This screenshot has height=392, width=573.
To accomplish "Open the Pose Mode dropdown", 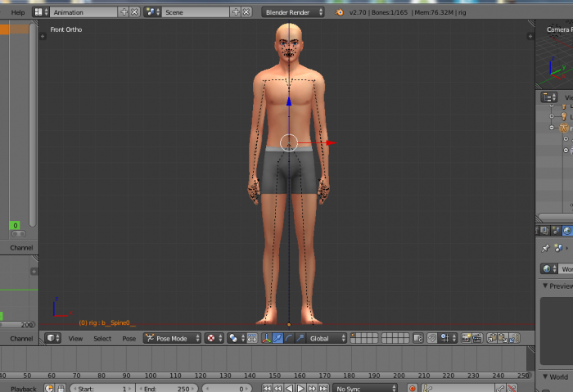I will click(x=172, y=338).
